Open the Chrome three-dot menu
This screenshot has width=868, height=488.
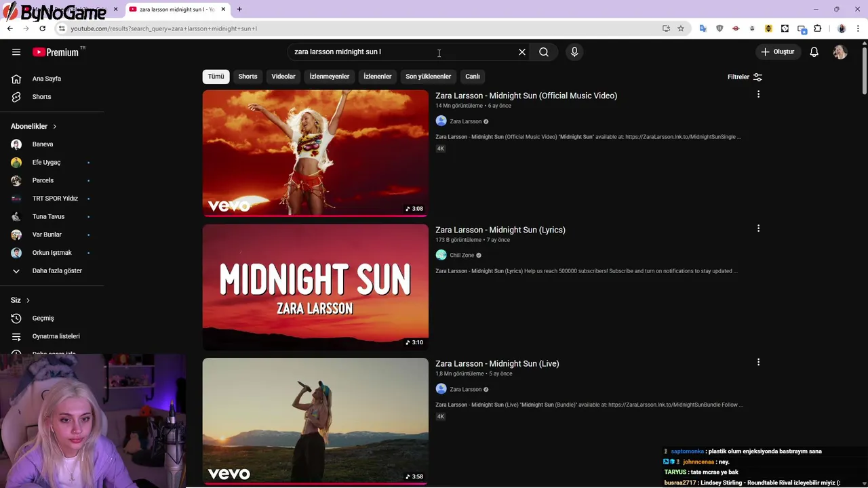(858, 28)
